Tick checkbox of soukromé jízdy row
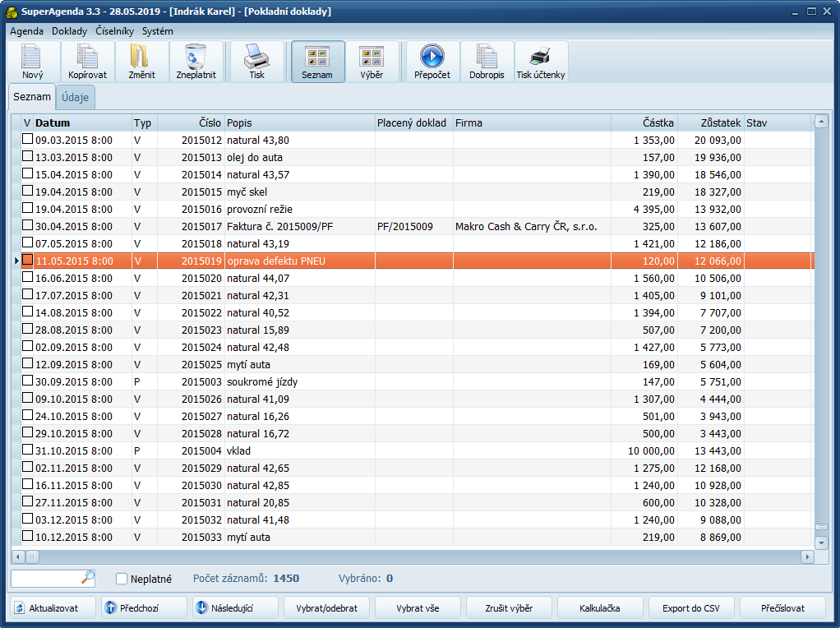840x628 pixels. tap(27, 381)
